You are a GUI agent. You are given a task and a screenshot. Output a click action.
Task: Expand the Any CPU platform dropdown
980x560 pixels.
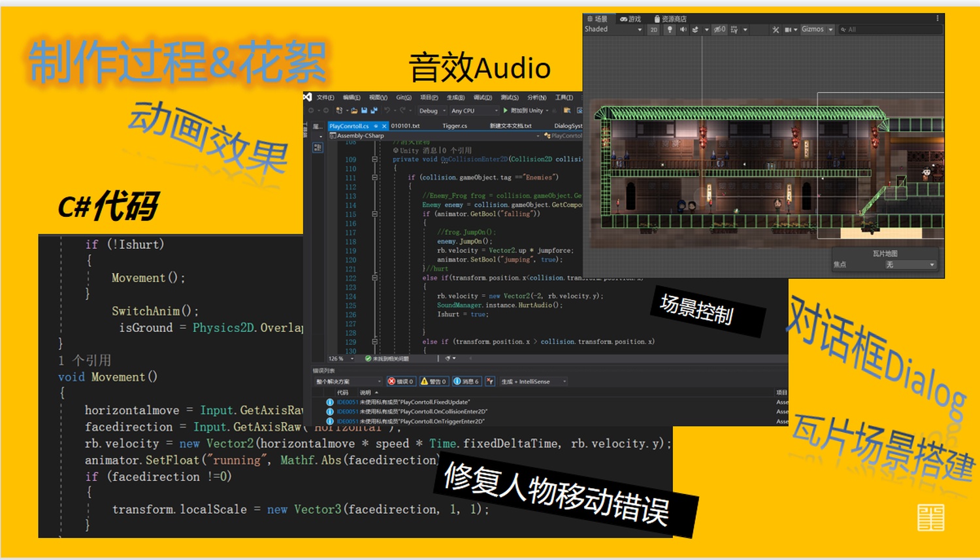(x=474, y=110)
